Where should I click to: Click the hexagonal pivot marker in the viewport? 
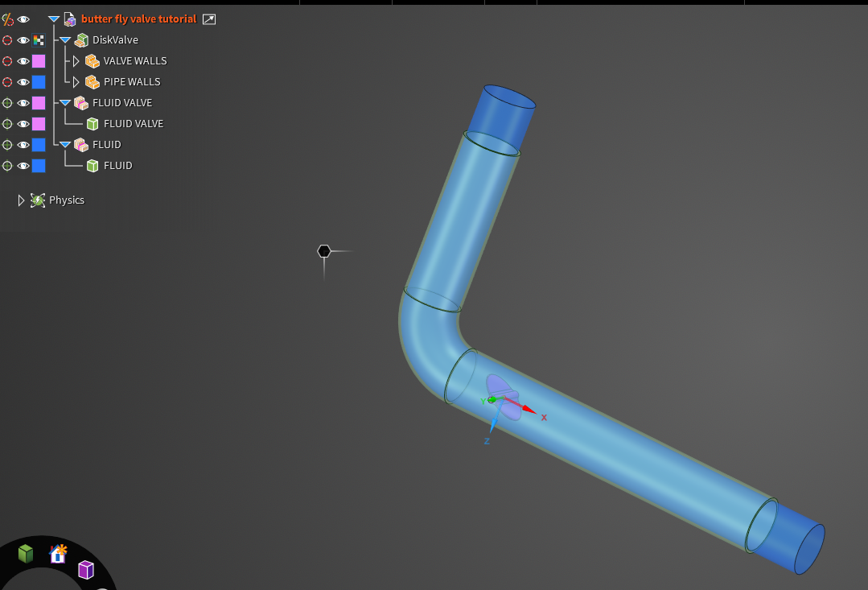(324, 251)
